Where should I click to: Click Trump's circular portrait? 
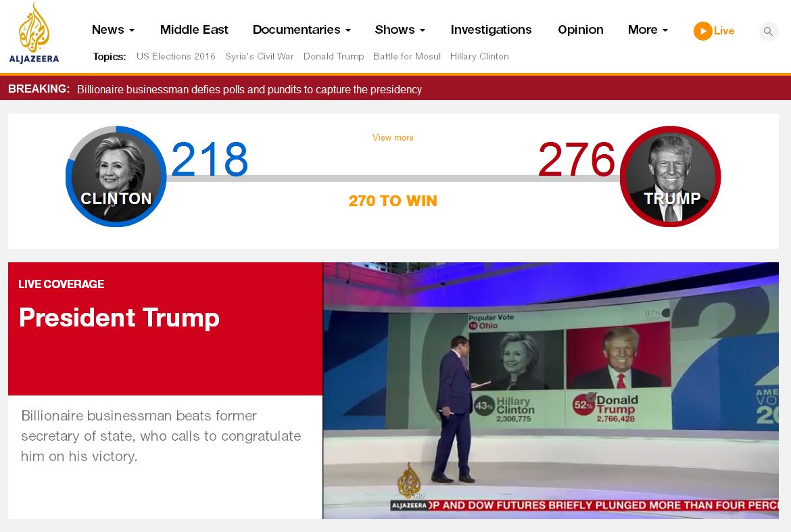pyautogui.click(x=671, y=176)
